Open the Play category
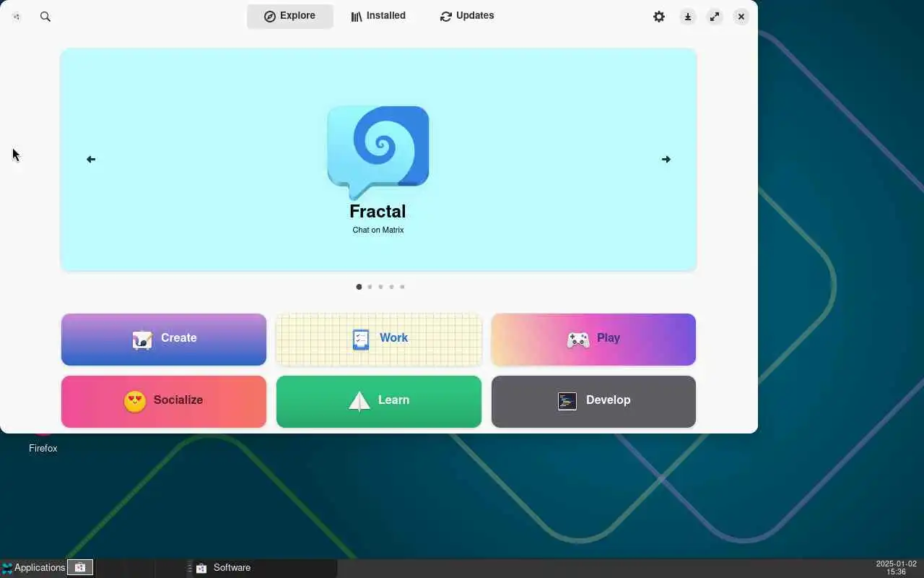The height and width of the screenshot is (578, 924). (593, 340)
